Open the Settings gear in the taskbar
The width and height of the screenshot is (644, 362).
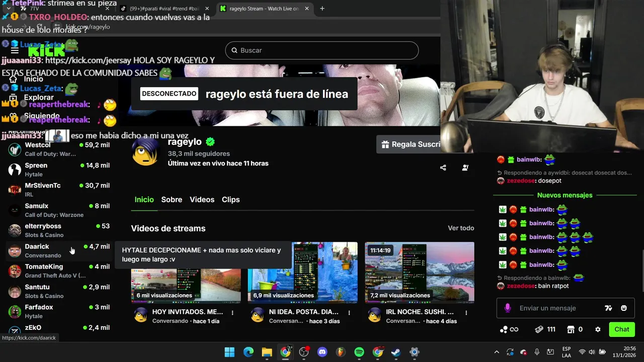coord(415,352)
